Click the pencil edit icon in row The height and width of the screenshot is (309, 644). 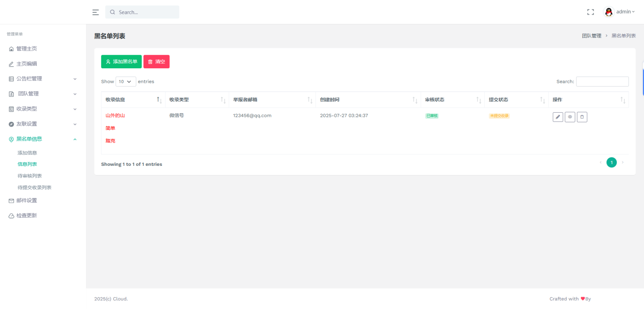pos(558,117)
